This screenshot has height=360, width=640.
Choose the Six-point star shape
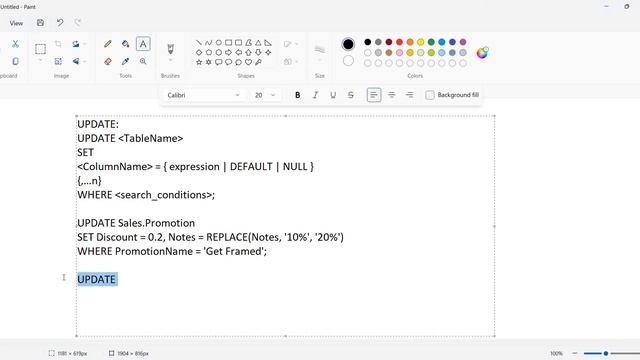point(209,62)
